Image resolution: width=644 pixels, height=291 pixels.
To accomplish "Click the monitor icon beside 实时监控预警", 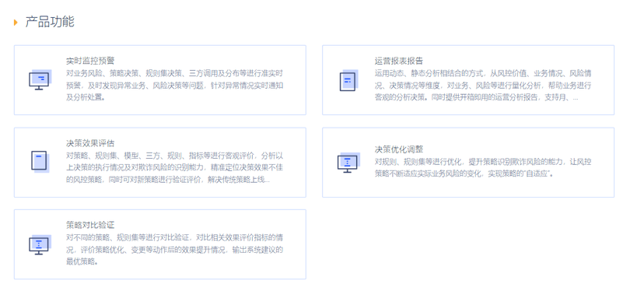I will [40, 79].
